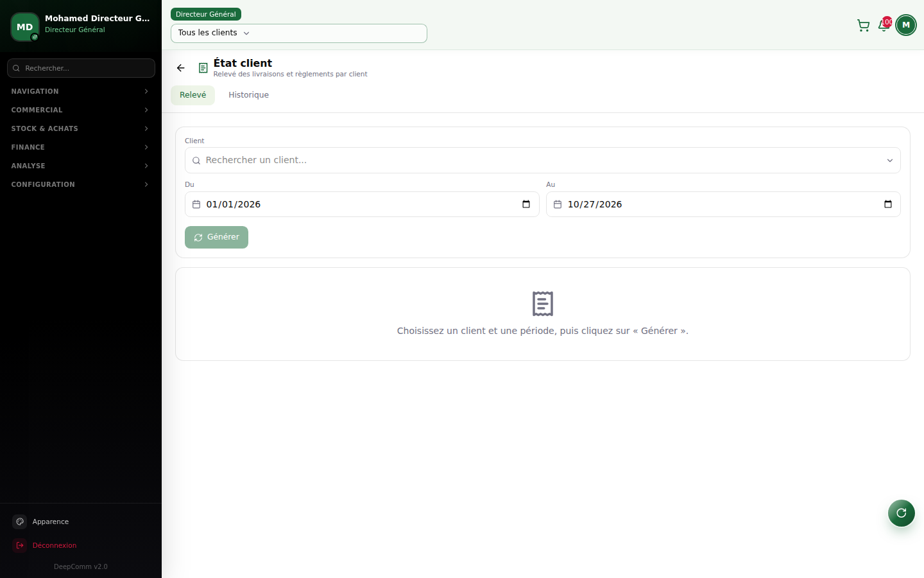Click the green floating refresh button

tap(902, 513)
